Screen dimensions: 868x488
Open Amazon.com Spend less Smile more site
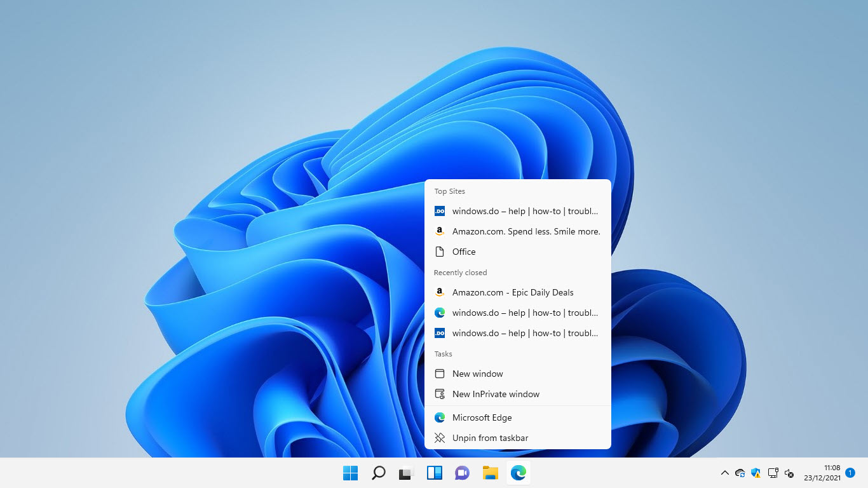click(x=526, y=231)
